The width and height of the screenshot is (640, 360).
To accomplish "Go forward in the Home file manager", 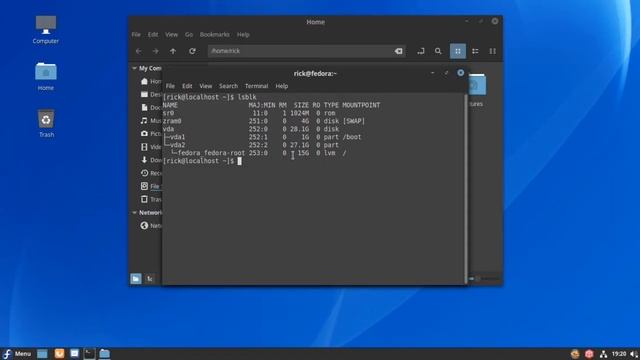I will [x=156, y=51].
